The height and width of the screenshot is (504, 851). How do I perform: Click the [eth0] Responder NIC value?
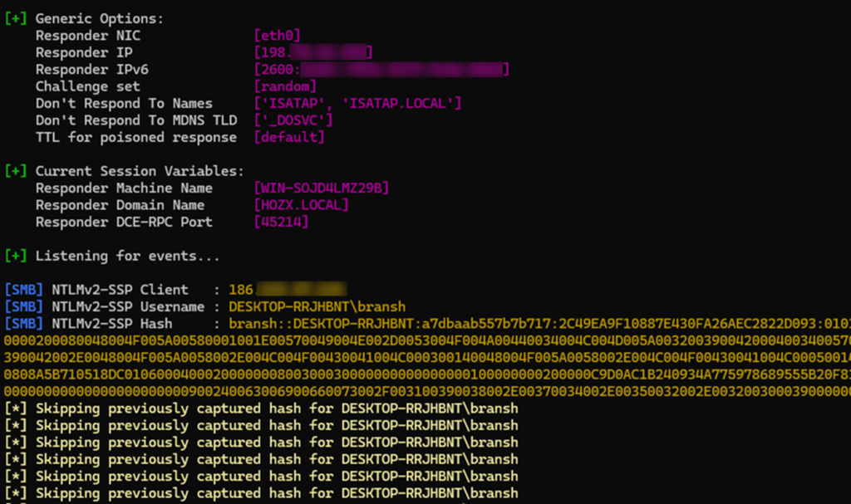click(278, 36)
